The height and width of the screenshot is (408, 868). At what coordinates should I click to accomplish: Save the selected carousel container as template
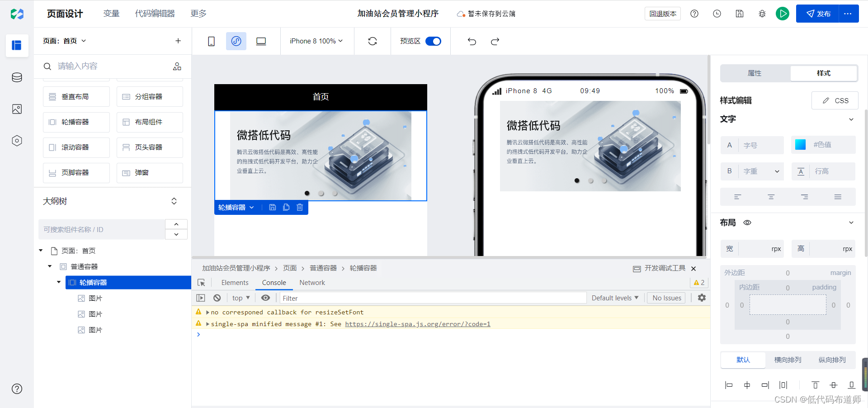[x=273, y=207]
